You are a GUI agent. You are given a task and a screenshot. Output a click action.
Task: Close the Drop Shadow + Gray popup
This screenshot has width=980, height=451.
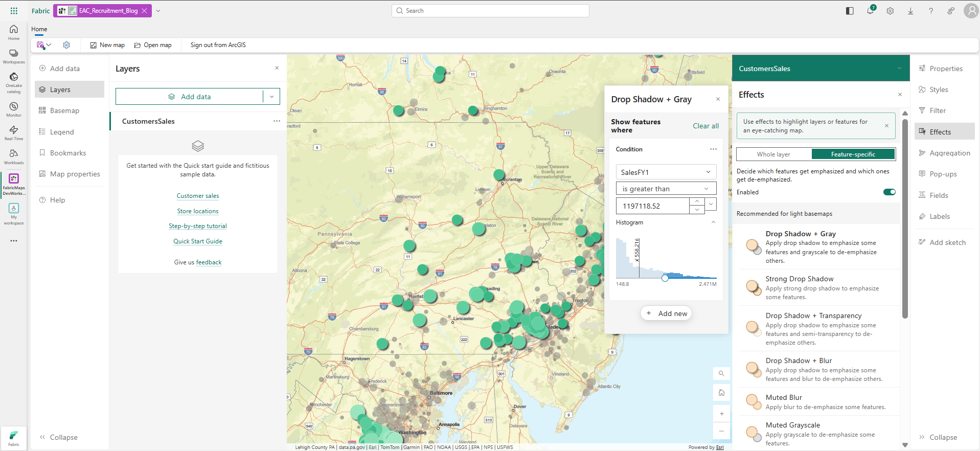pyautogui.click(x=718, y=99)
